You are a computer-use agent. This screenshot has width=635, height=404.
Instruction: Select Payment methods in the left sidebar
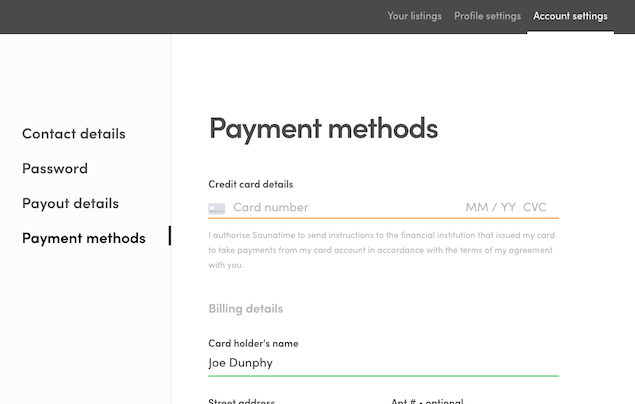tap(84, 238)
